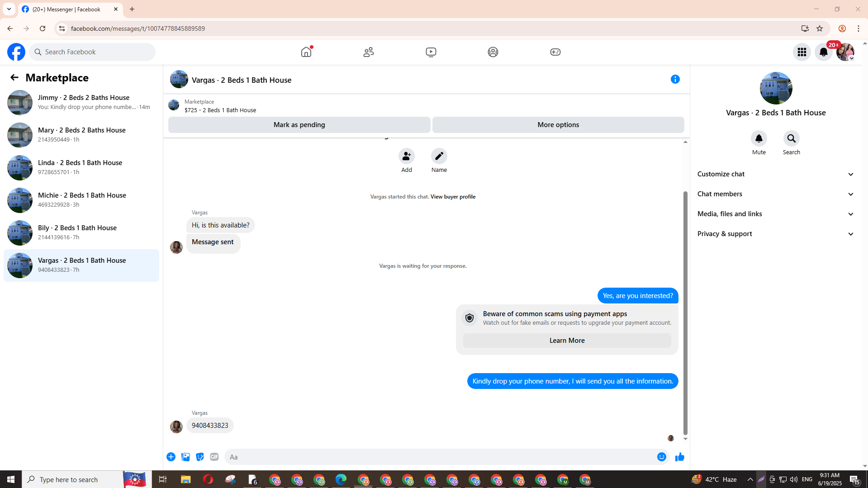868x488 pixels.
Task: Expand Media, files and links section
Action: (776, 214)
